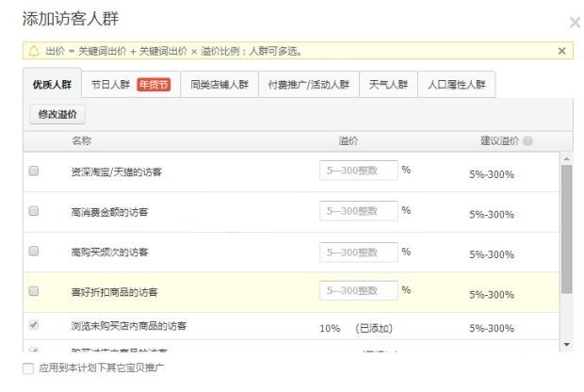Screen dimensions: 584x392
Task: Enable 应用到本计划下其它宝贝推广 checkbox
Action: (27, 367)
